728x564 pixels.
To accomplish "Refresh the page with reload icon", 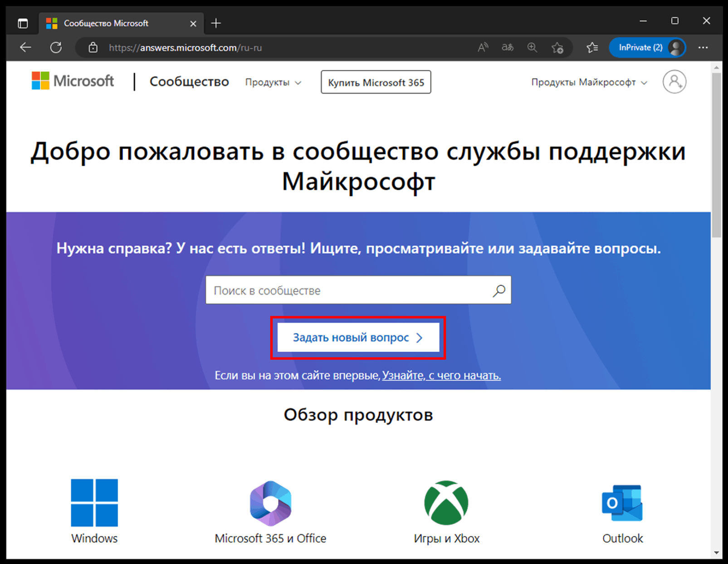I will 56,47.
